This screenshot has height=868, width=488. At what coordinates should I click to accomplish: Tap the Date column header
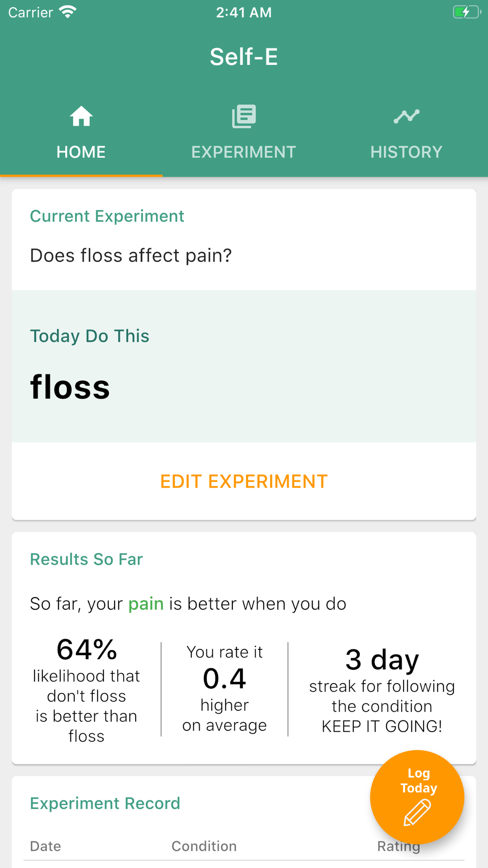pos(45,846)
